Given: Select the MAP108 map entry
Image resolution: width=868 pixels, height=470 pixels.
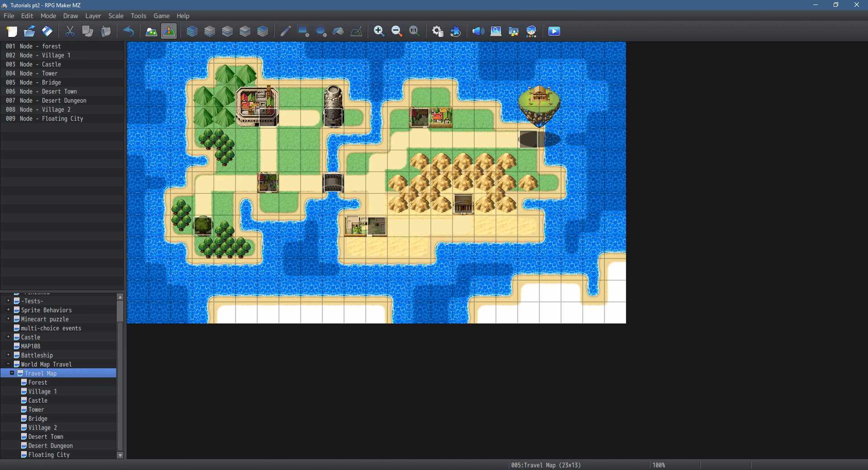Looking at the screenshot, I should tap(30, 346).
